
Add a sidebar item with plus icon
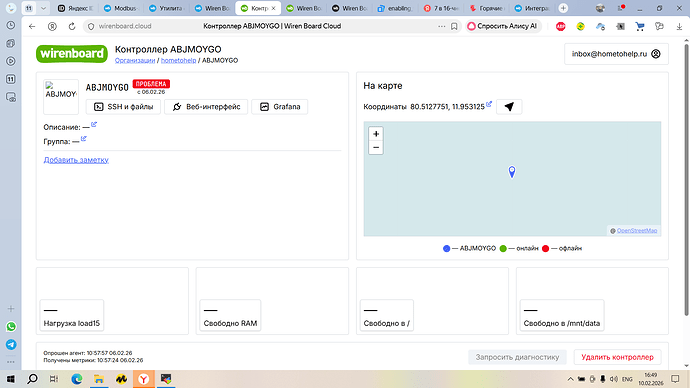(x=11, y=309)
